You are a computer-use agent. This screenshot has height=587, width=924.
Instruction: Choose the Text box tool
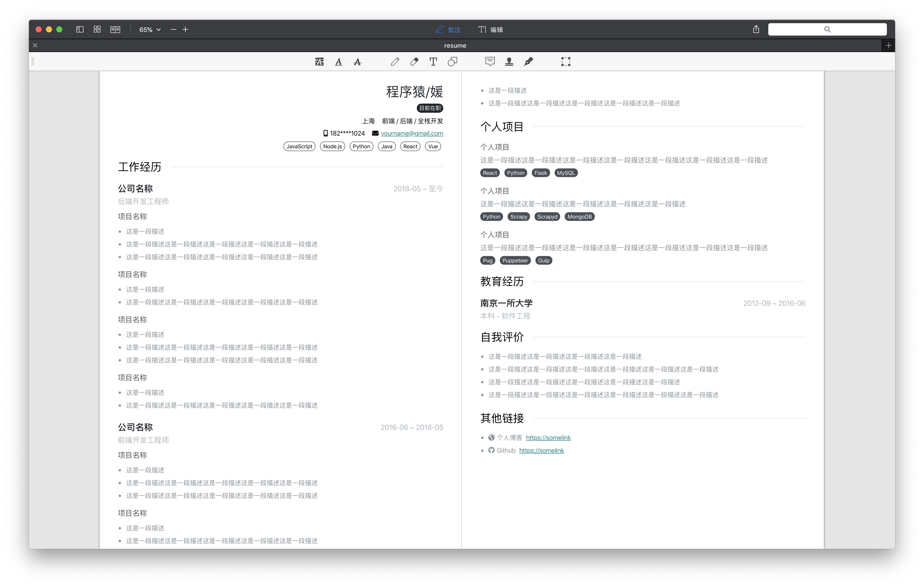pos(433,62)
